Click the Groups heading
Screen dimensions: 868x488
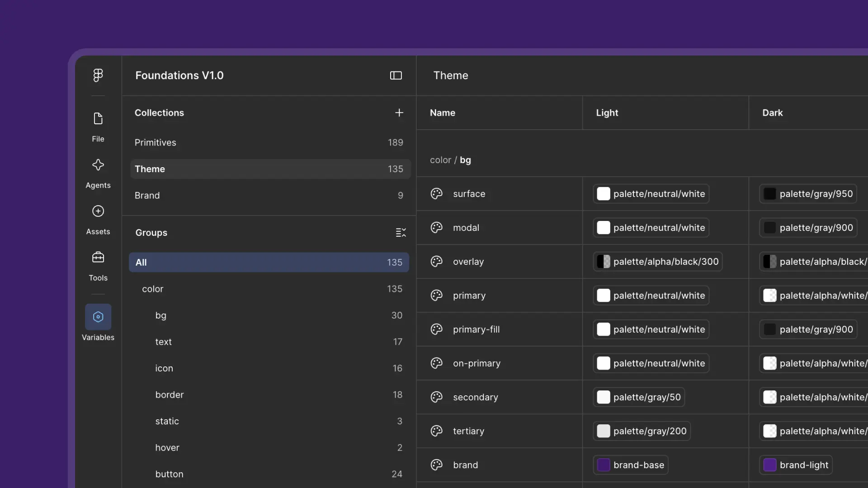(x=151, y=232)
